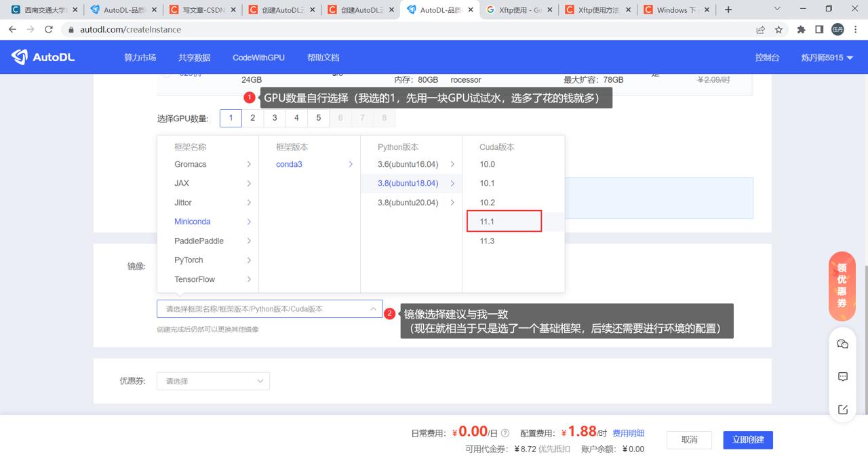Open 控制台 in the header
Screen dimensions: 868x465
767,58
